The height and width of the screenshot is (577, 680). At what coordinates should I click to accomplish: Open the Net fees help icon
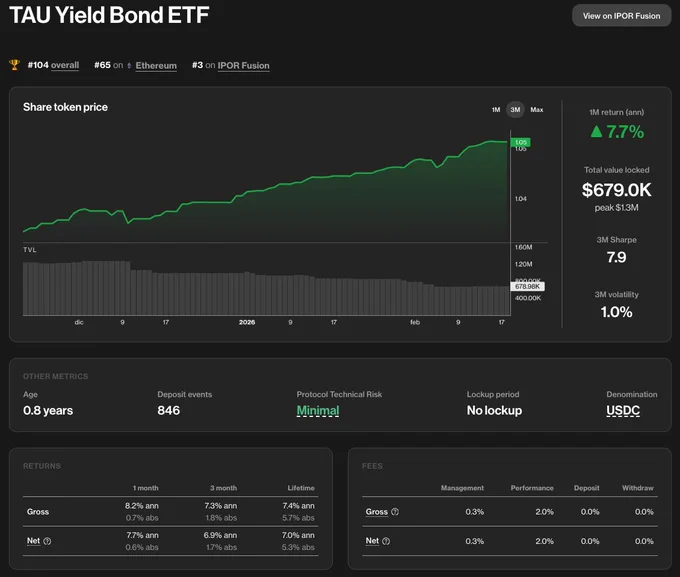[386, 541]
